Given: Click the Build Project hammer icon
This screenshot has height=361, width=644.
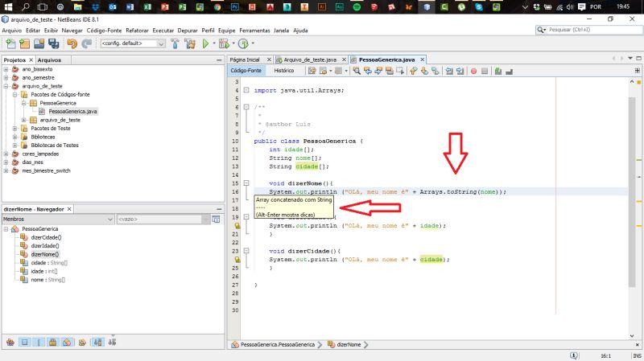Looking at the screenshot, I should [x=175, y=43].
